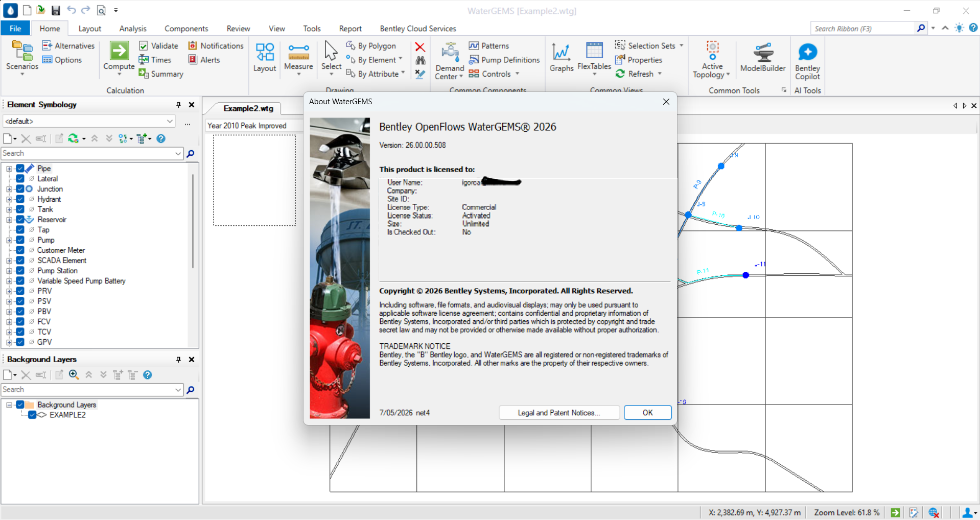This screenshot has height=520, width=980.
Task: Toggle the Pump Station checkbox
Action: pyautogui.click(x=20, y=271)
